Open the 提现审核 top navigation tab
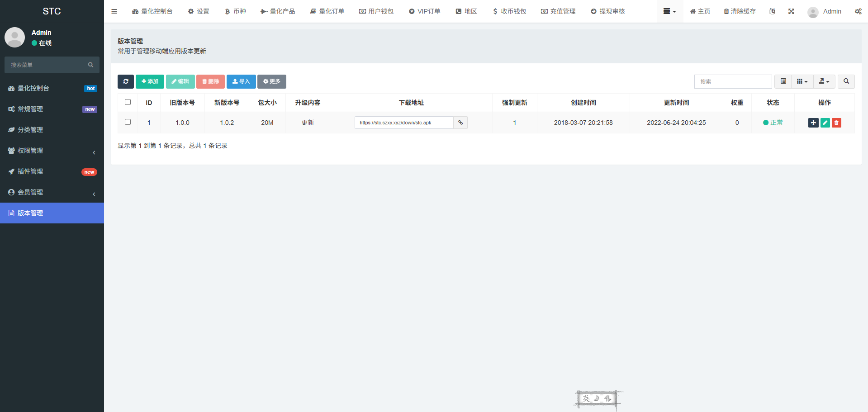The height and width of the screenshot is (412, 868). pyautogui.click(x=607, y=11)
